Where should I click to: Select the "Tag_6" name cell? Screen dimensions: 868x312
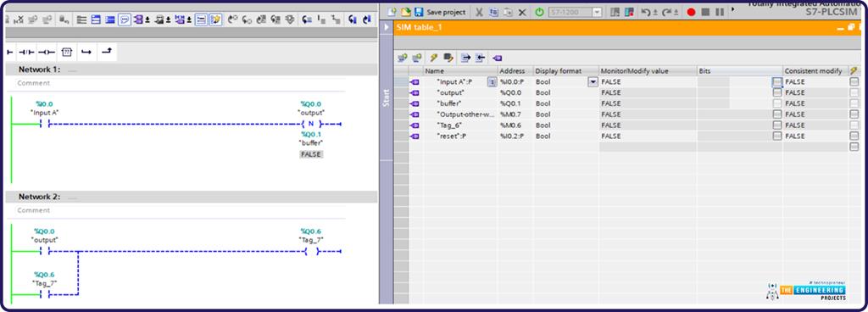[x=460, y=125]
